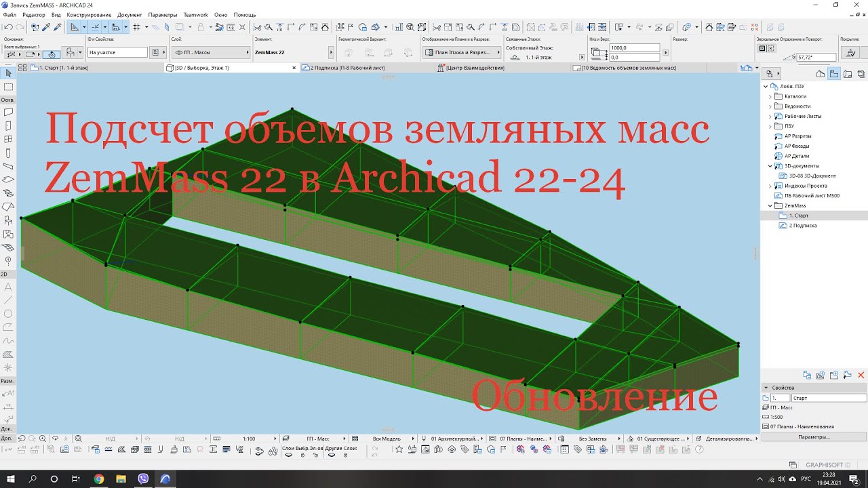Toggle layer visibility eye for ГП - Массы
This screenshot has width=868, height=488.
click(x=178, y=52)
